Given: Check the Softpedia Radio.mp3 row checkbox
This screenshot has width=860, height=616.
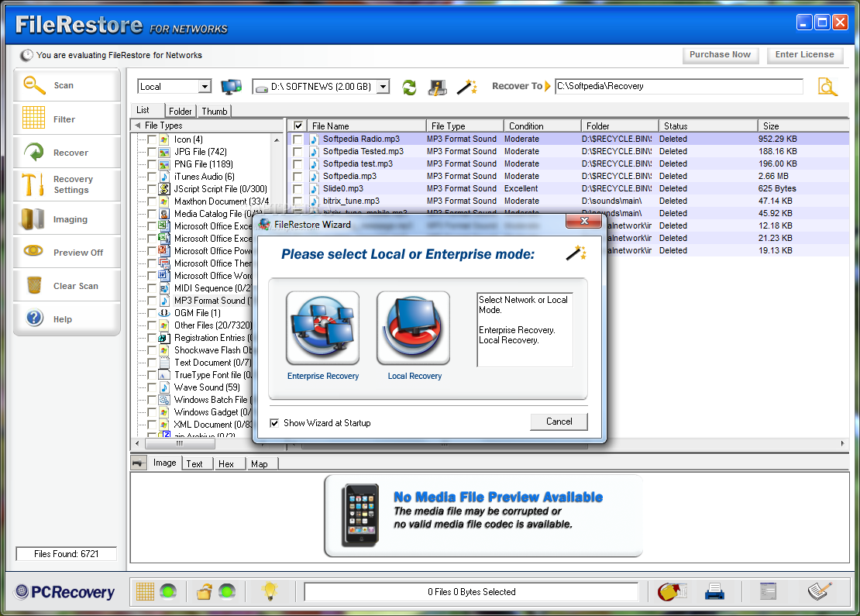Looking at the screenshot, I should point(298,139).
